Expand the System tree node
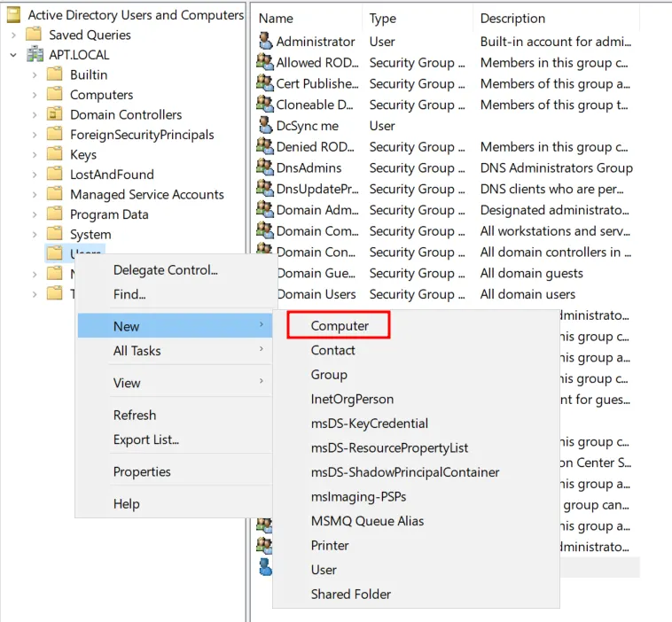Viewport: 672px width, 622px height. 35,234
